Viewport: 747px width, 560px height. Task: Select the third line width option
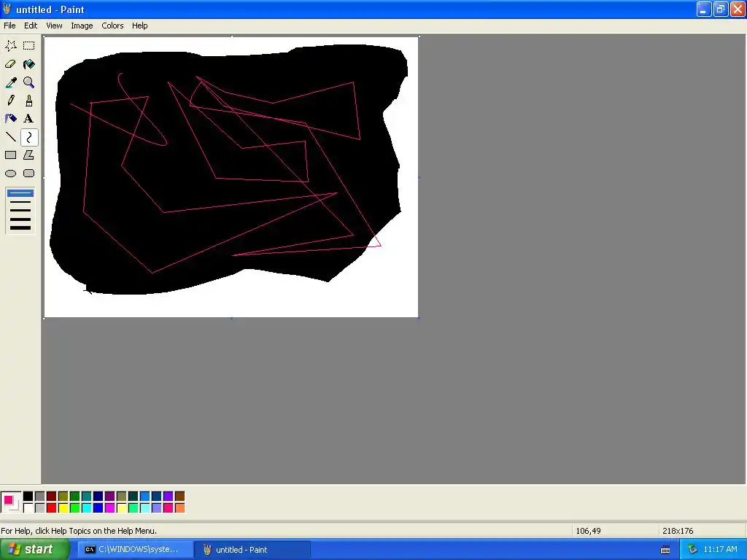20,210
